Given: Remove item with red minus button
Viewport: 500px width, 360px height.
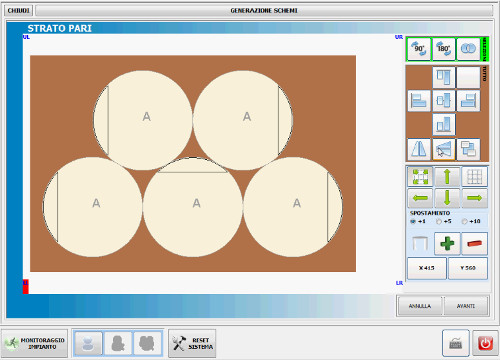Looking at the screenshot, I should (475, 243).
